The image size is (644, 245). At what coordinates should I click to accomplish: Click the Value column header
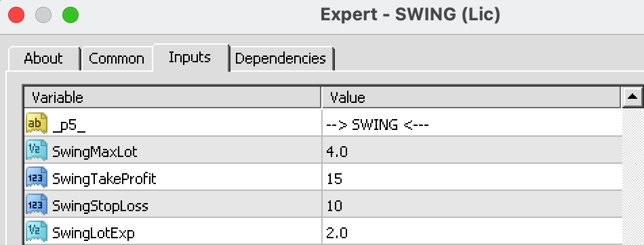pos(472,97)
